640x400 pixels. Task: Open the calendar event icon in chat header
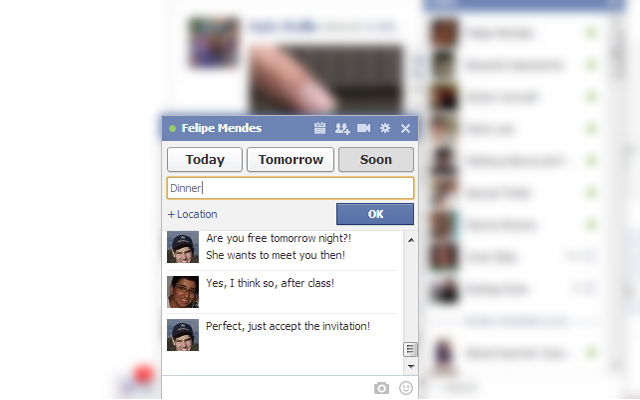click(320, 128)
